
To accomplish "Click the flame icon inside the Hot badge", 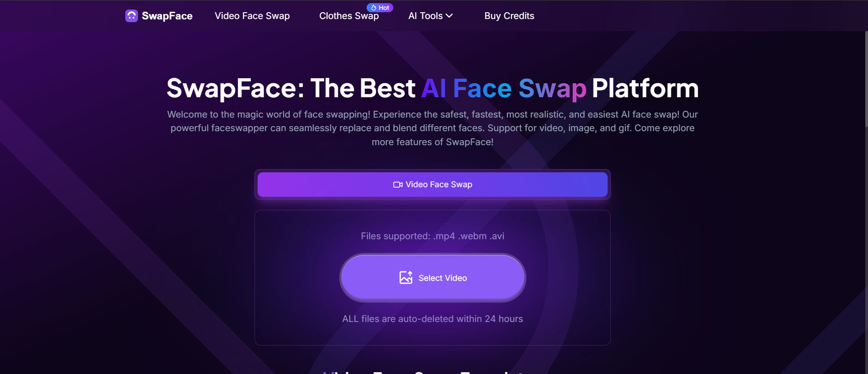I will (x=374, y=7).
